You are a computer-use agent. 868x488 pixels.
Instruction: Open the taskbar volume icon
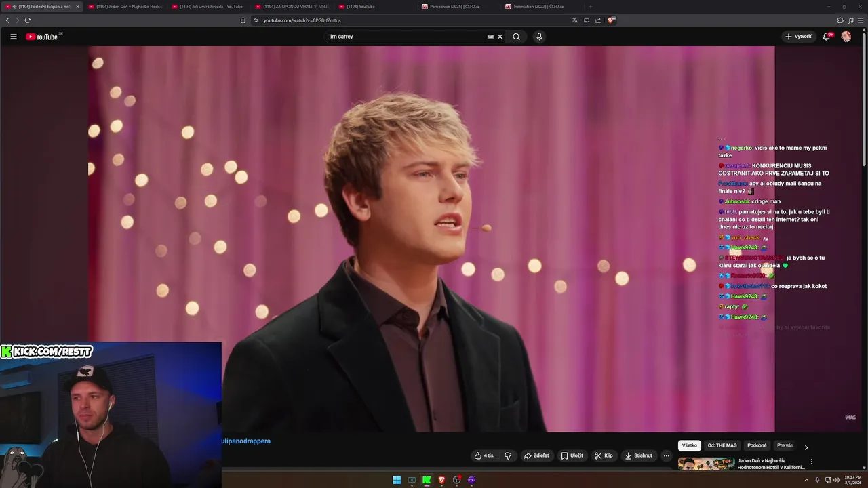coord(837,480)
